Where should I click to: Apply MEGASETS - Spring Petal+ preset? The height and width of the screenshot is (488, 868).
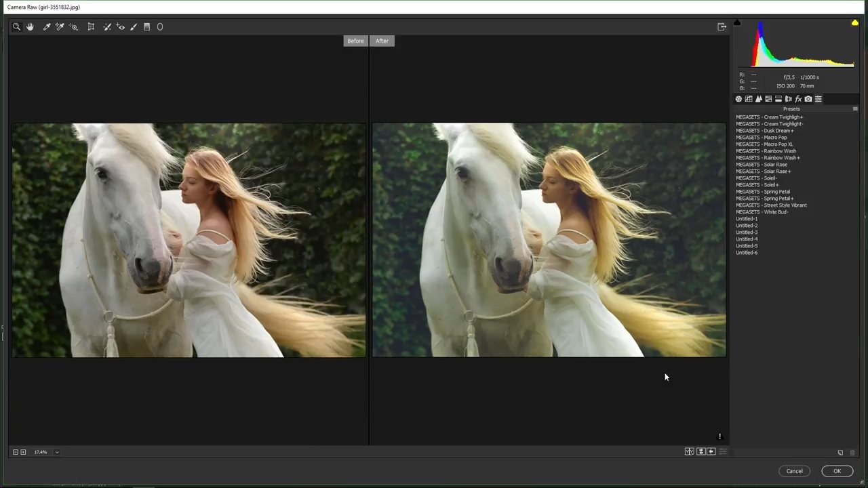coord(765,199)
